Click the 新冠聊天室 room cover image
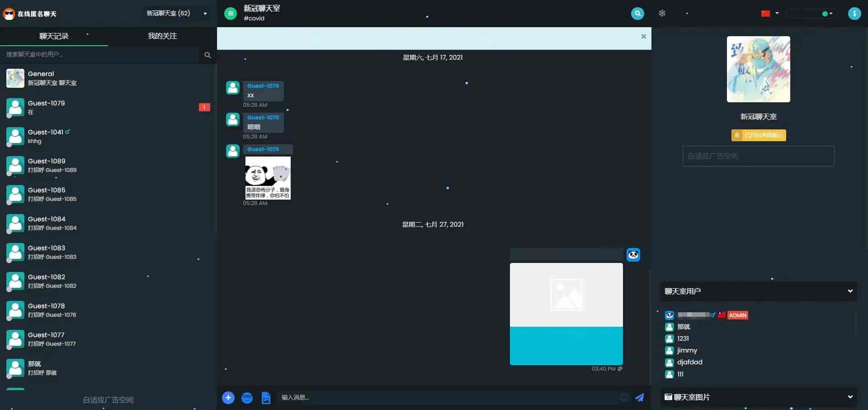Image resolution: width=868 pixels, height=410 pixels. point(758,69)
